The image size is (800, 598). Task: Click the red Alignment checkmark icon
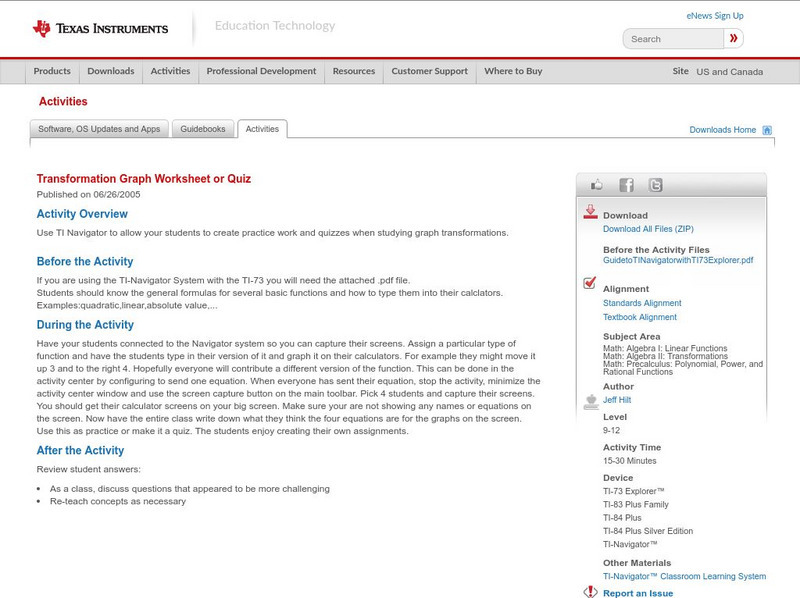pyautogui.click(x=592, y=282)
